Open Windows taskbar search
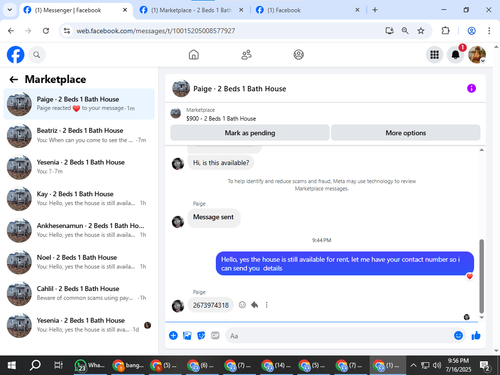This screenshot has height=375, width=500. 35,365
